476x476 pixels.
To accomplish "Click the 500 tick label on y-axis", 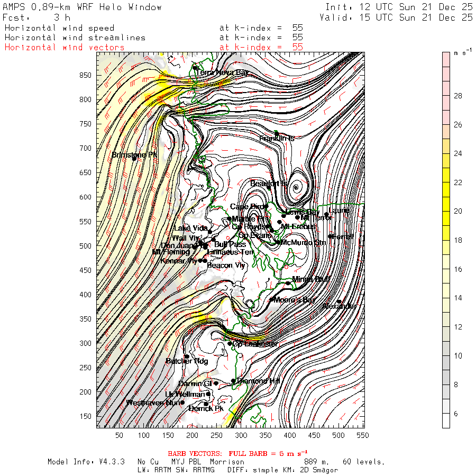I will pyautogui.click(x=85, y=246).
